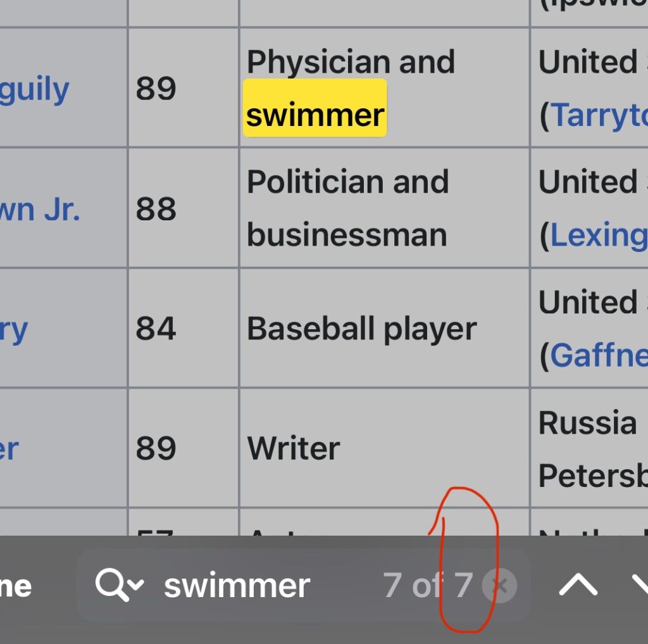Image resolution: width=648 pixels, height=644 pixels.
Task: Tap the Done button in find bar
Action: (x=16, y=587)
